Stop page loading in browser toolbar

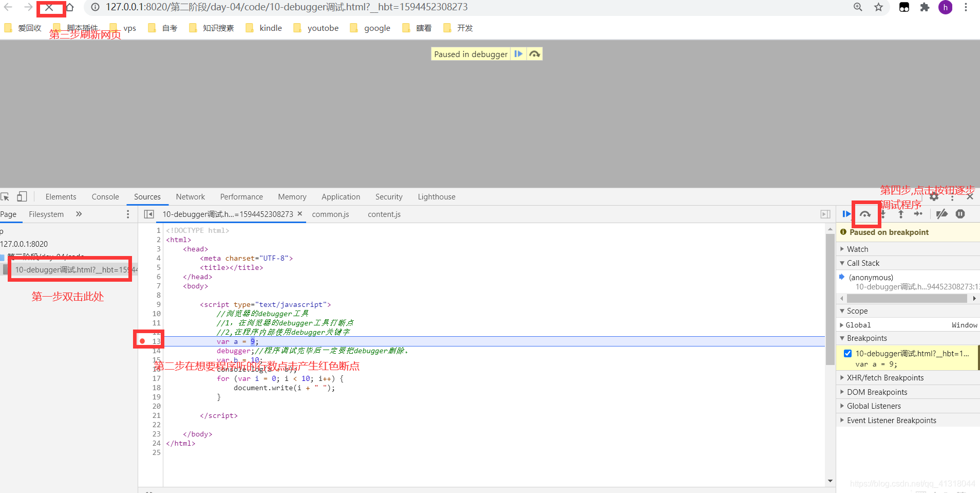[49, 7]
